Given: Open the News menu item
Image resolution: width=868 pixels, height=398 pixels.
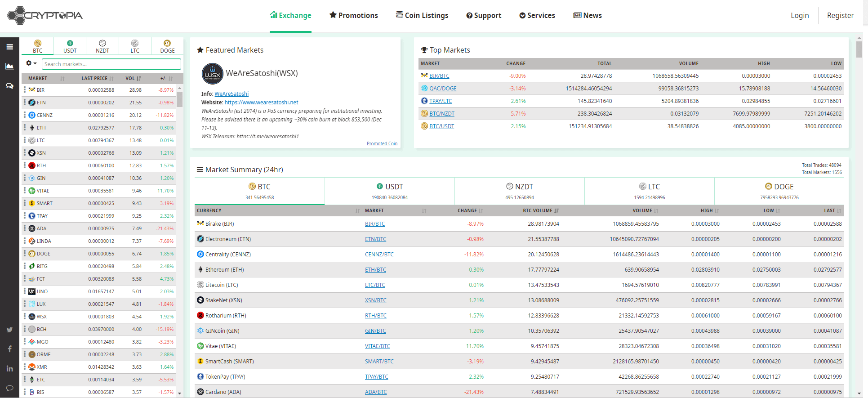Looking at the screenshot, I should tap(588, 15).
